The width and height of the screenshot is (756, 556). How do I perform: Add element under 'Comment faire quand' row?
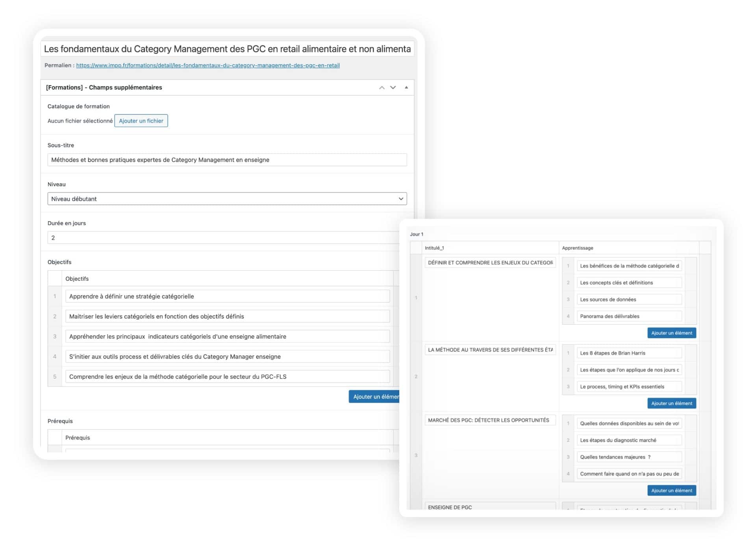(671, 490)
